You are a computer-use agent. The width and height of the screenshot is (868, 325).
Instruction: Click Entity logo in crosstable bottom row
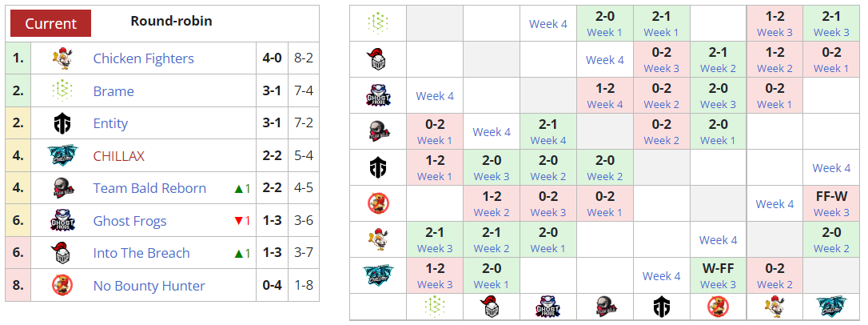click(x=662, y=307)
